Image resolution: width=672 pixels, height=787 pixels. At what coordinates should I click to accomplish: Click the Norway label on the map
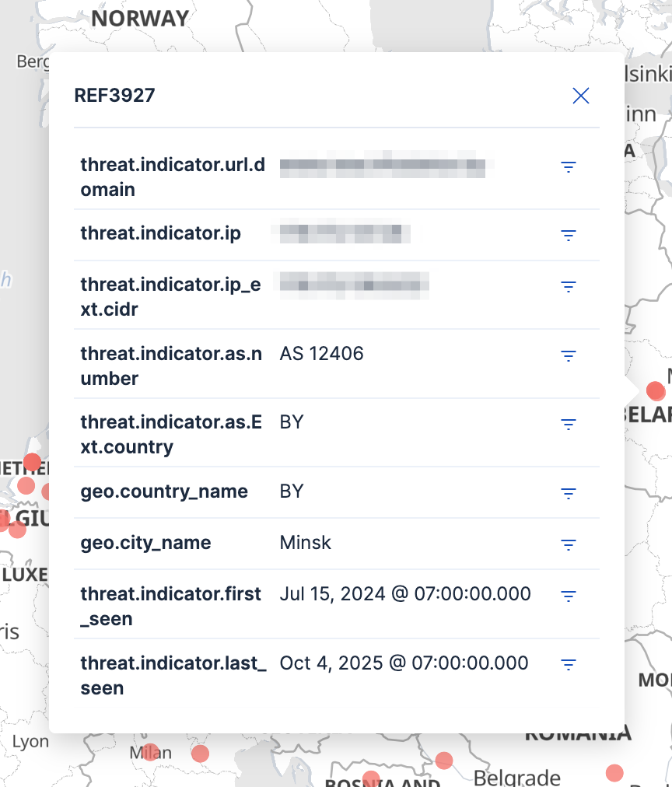[140, 18]
